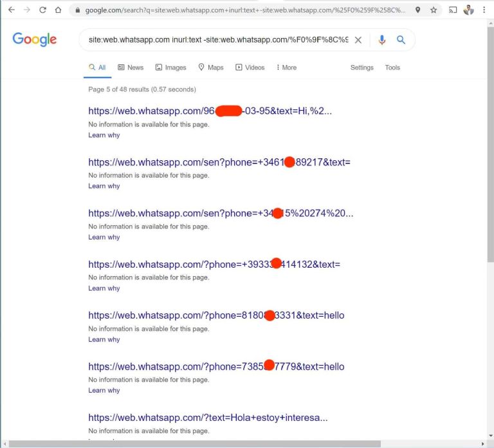This screenshot has height=448, width=494.
Task: Open result ending -03-95&text=Hi
Action: [x=210, y=111]
